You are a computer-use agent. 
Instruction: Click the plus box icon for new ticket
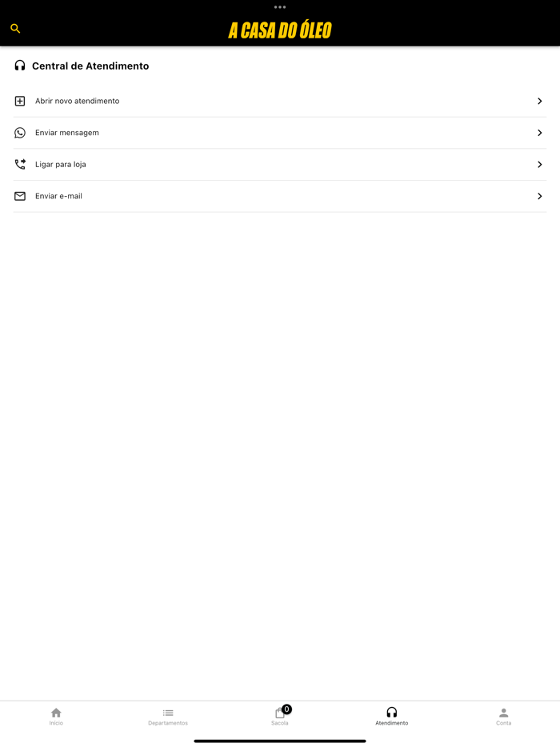click(x=20, y=101)
